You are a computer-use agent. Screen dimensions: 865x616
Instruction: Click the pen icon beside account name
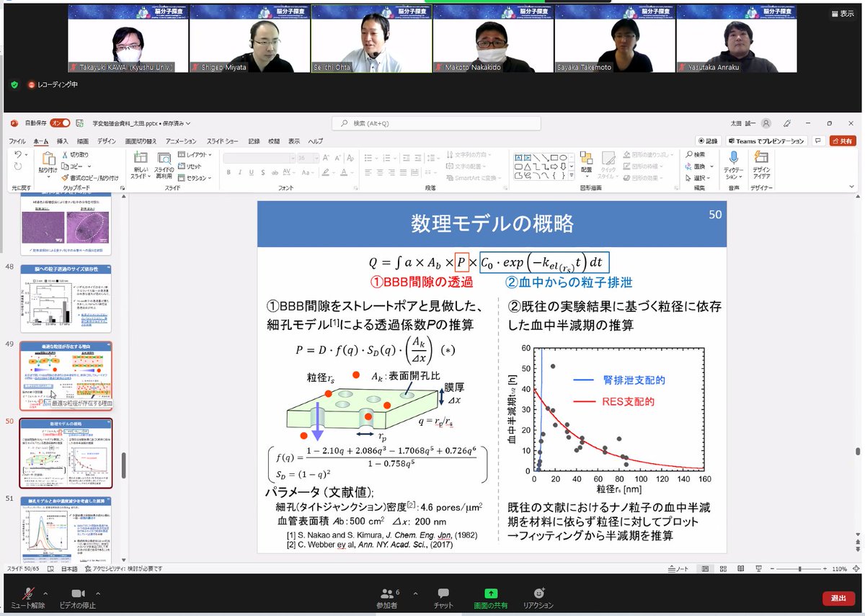pyautogui.click(x=788, y=123)
